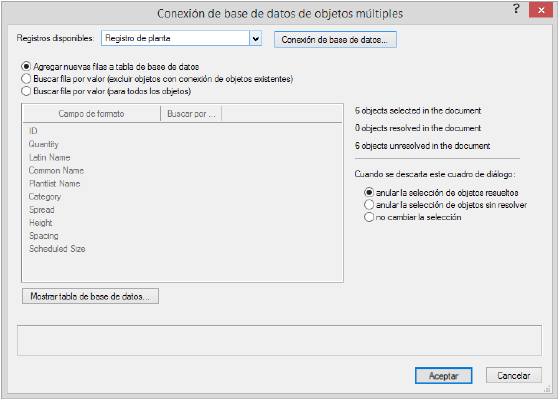560x400 pixels.
Task: Choose anular selección de objetos sin resolver
Action: pyautogui.click(x=445, y=205)
